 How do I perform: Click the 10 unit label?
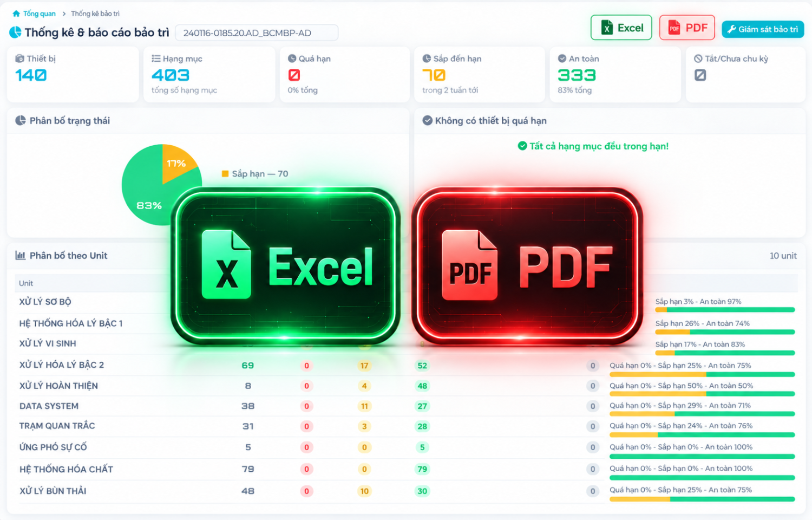click(783, 256)
